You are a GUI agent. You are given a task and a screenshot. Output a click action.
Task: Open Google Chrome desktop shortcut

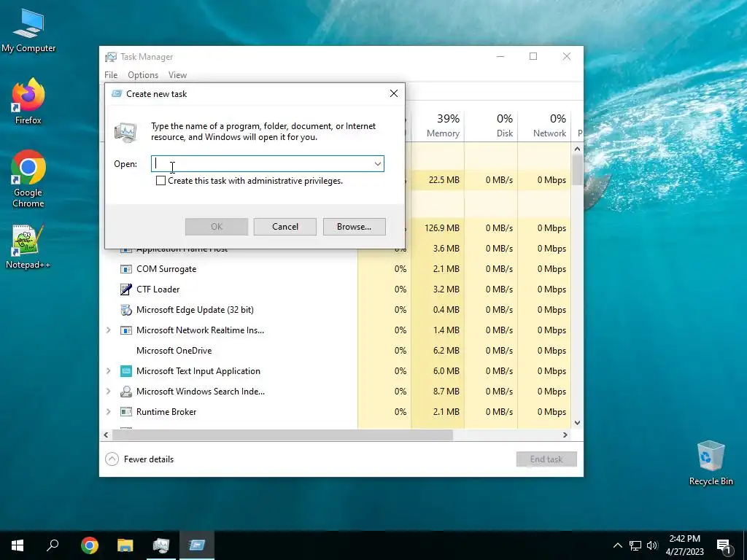(x=28, y=179)
